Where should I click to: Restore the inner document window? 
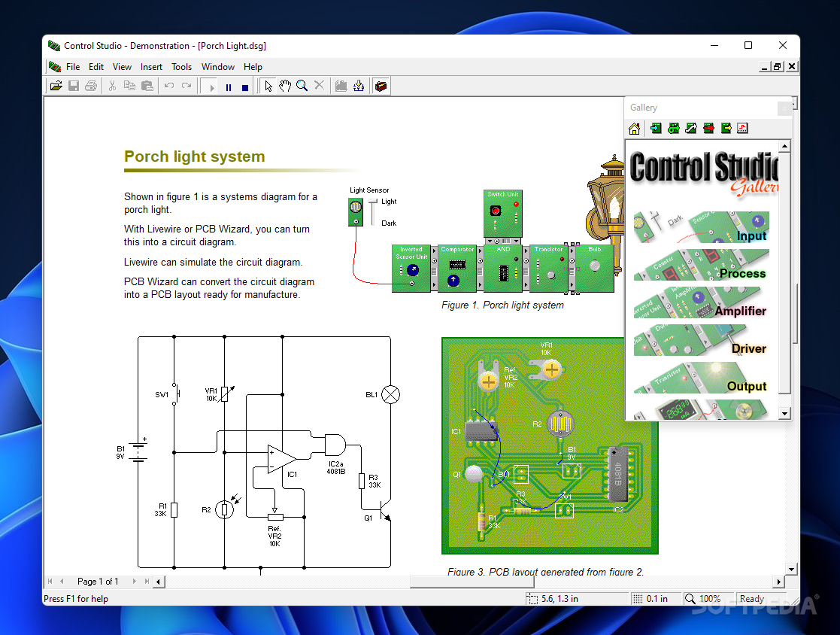[x=778, y=66]
